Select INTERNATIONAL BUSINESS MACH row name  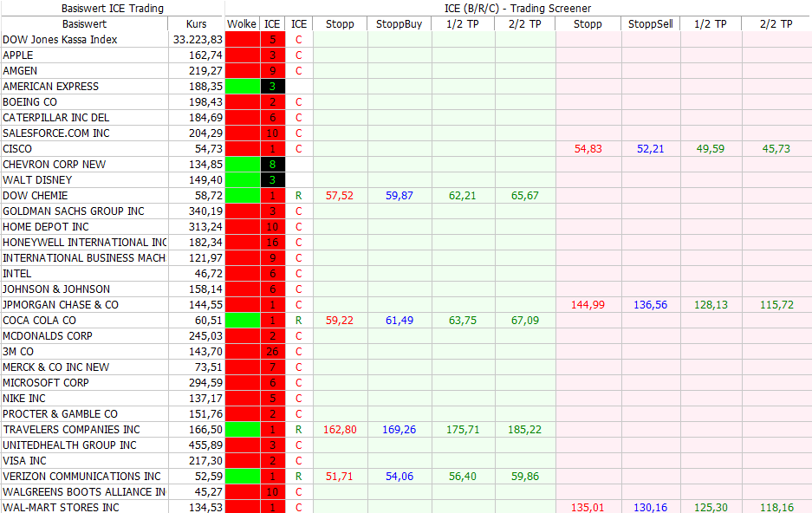(84, 257)
